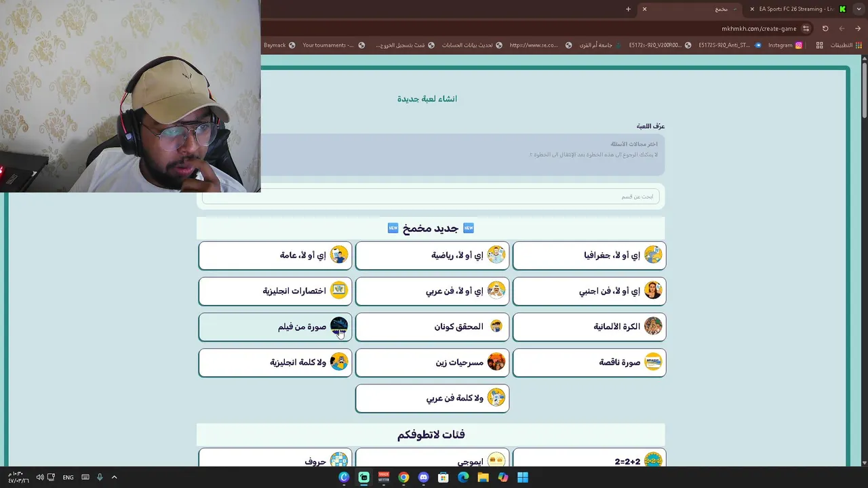Open the جامعة أم القرى bookmark

601,45
